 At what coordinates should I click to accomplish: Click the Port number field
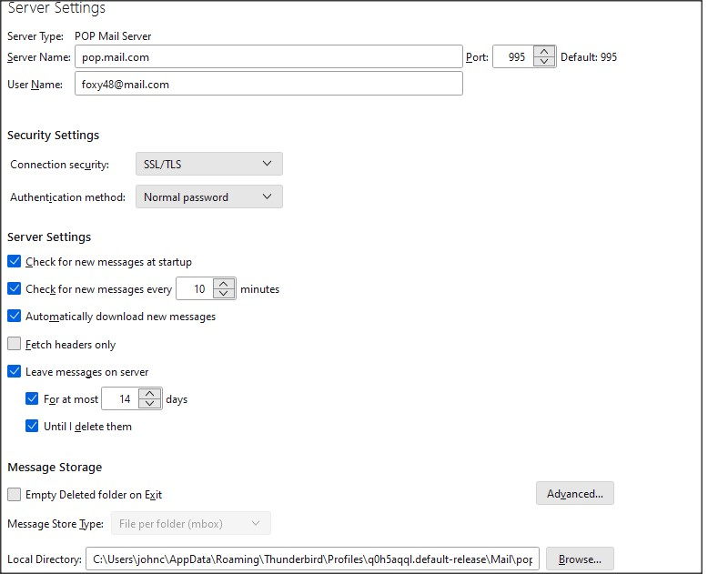click(x=513, y=57)
